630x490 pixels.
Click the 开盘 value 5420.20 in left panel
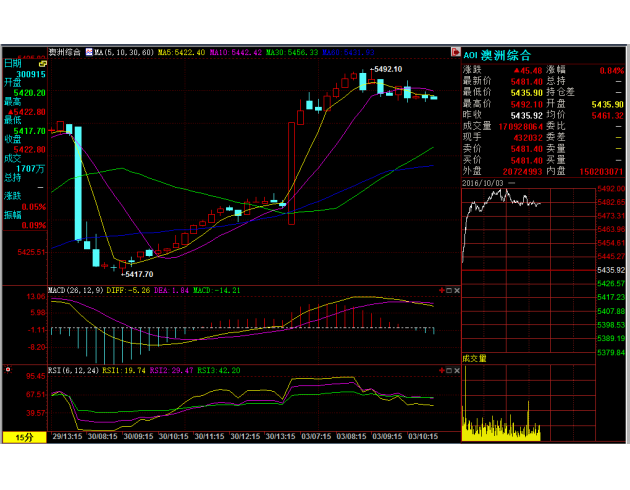[x=29, y=93]
